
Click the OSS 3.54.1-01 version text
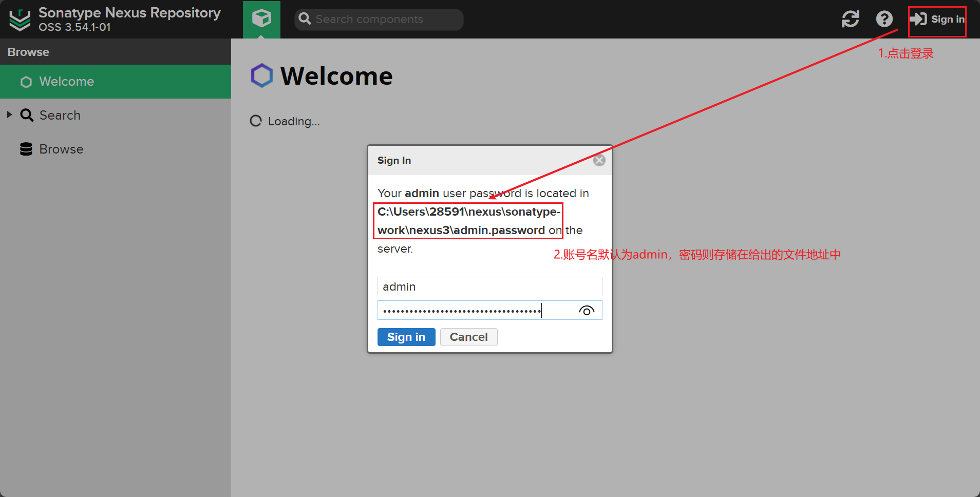tap(74, 27)
